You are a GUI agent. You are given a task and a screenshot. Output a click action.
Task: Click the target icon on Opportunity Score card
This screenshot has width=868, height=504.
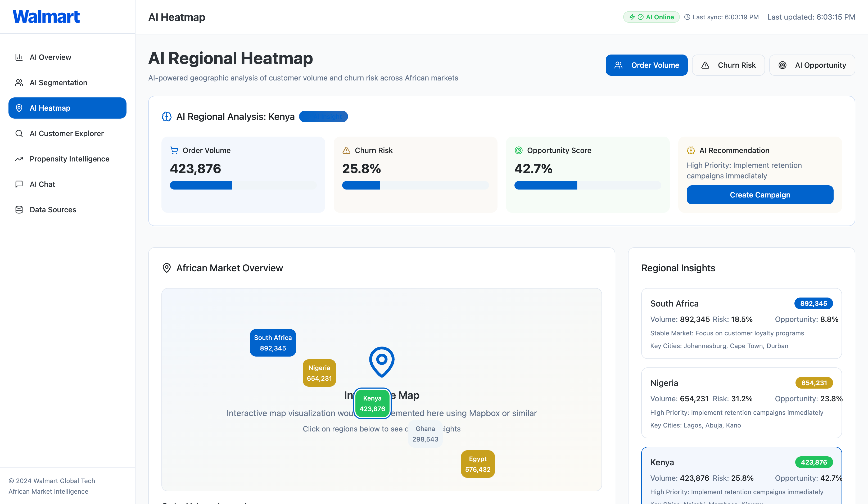[x=519, y=151]
